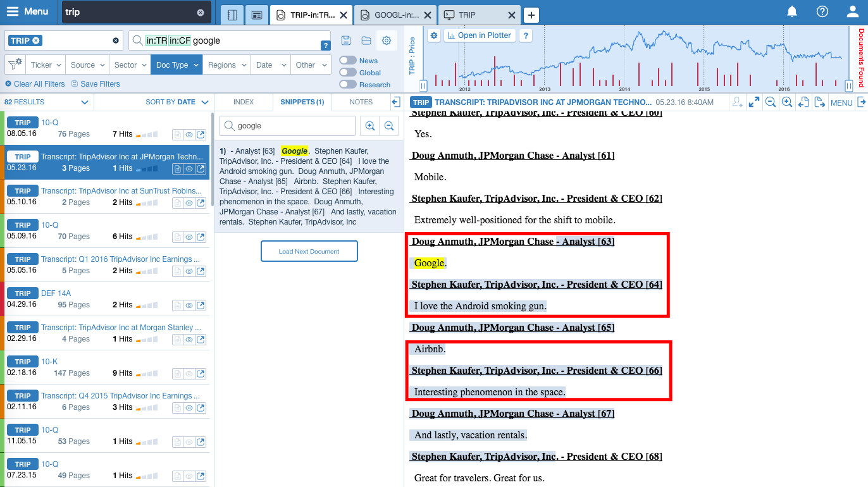
Task: Share document using the add-user icon
Action: pos(737,102)
